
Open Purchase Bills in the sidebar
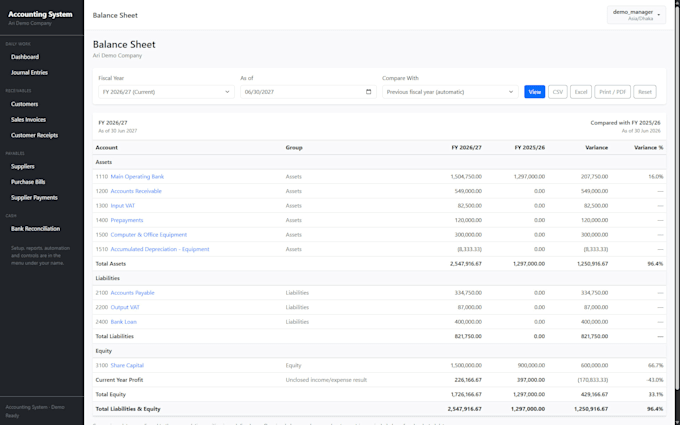(28, 182)
